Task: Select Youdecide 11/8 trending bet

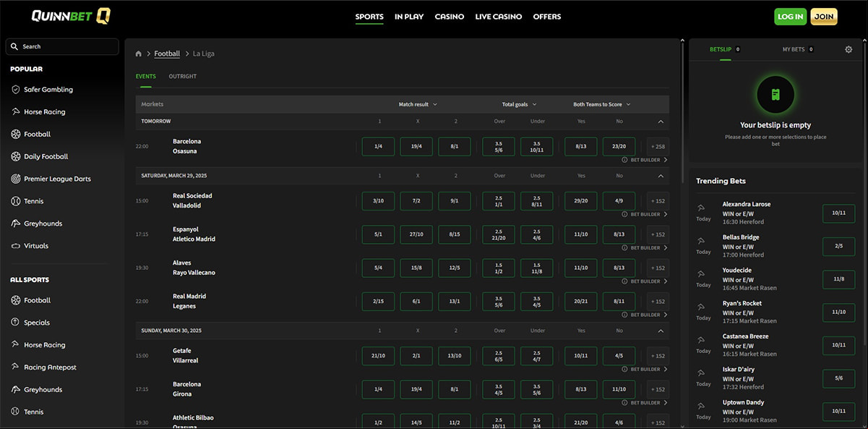Action: coord(838,279)
